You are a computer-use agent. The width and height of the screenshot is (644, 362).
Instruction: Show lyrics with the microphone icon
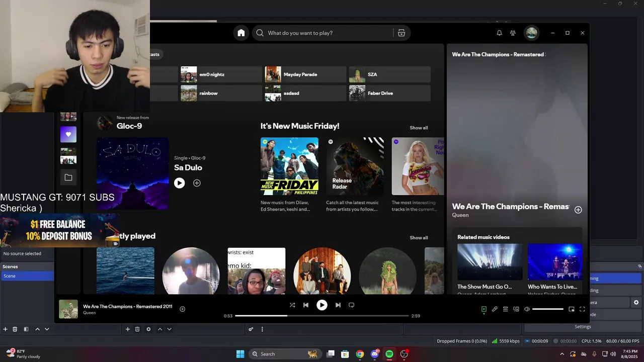[x=495, y=309]
